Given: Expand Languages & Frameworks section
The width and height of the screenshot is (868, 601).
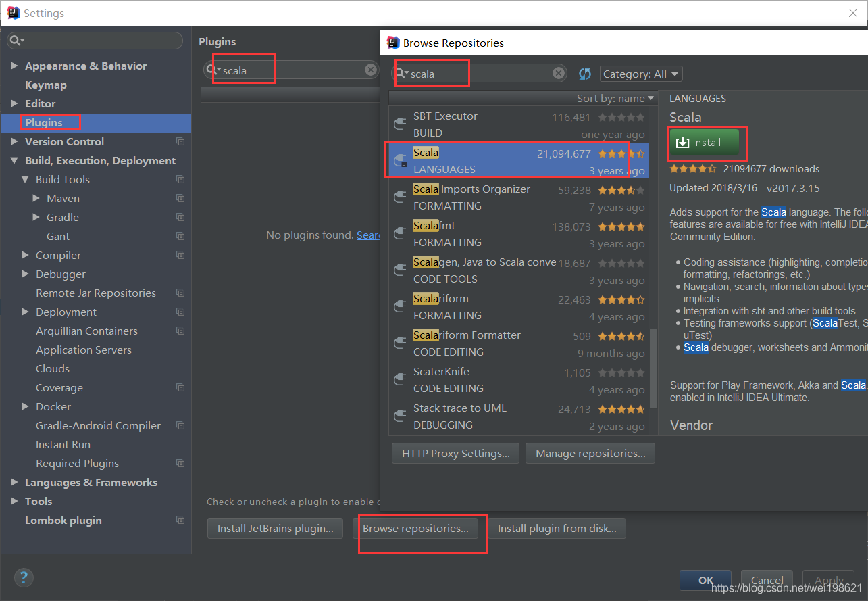Looking at the screenshot, I should (14, 482).
